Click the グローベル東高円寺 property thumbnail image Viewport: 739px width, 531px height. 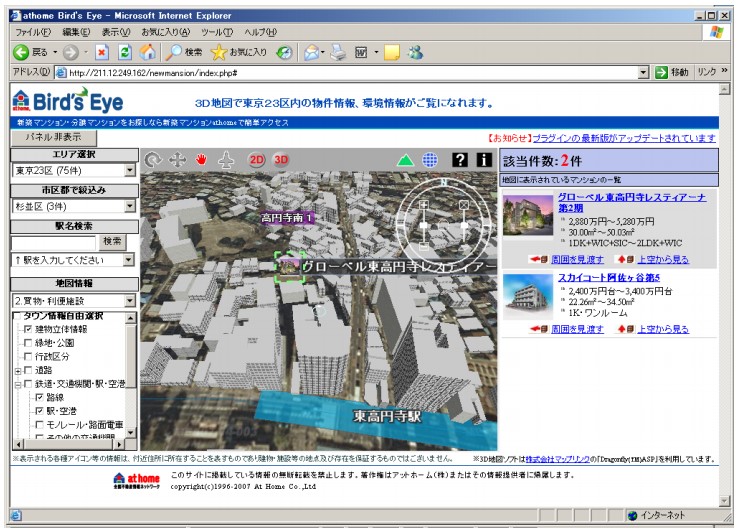(x=528, y=215)
